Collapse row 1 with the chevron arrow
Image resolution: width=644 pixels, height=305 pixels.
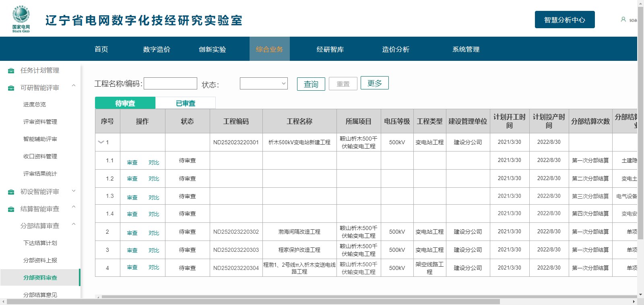(101, 142)
